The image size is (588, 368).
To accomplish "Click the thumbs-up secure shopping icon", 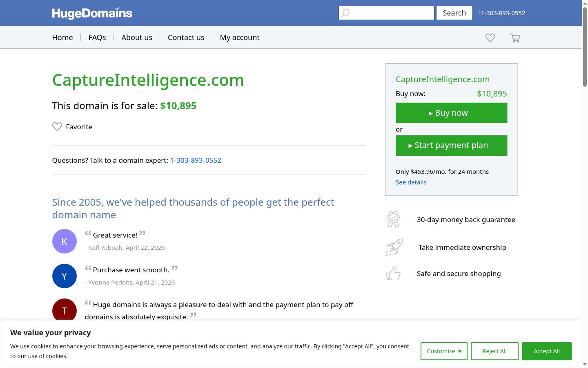I will pos(393,274).
